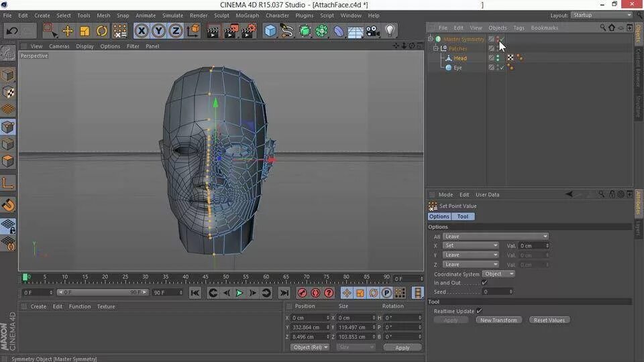The image size is (644, 362).
Task: Select the Move tool in the top toolbar
Action: click(x=67, y=31)
